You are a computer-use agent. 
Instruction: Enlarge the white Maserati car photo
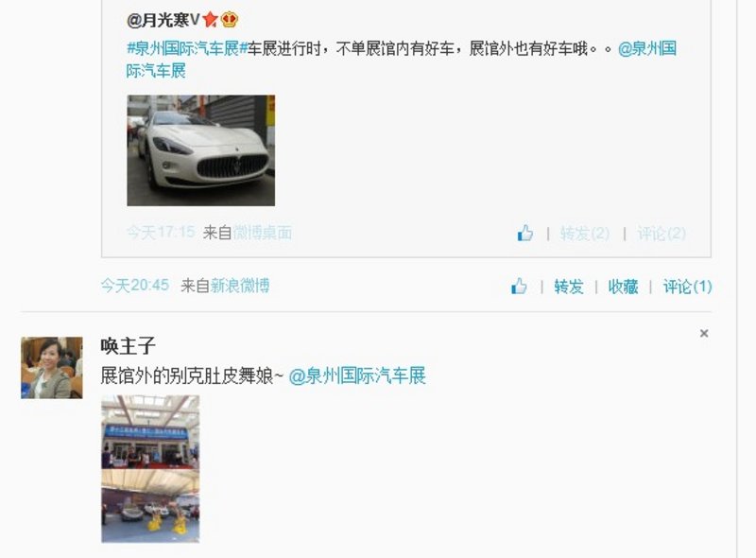pyautogui.click(x=201, y=150)
